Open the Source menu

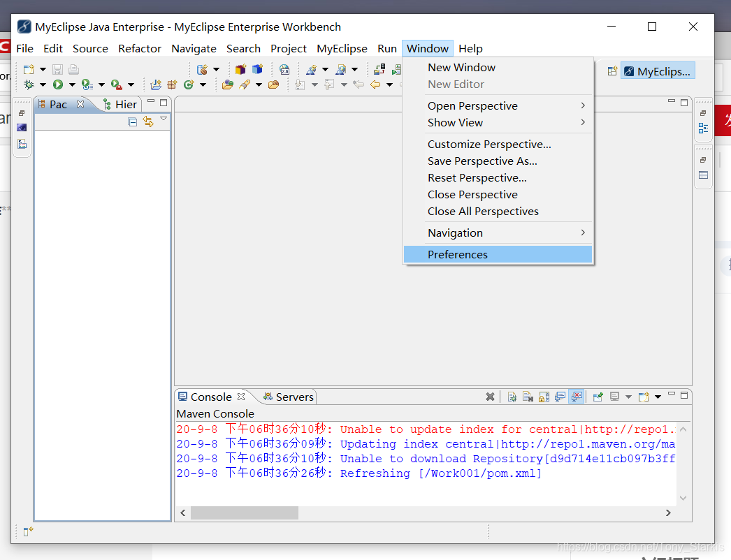90,48
